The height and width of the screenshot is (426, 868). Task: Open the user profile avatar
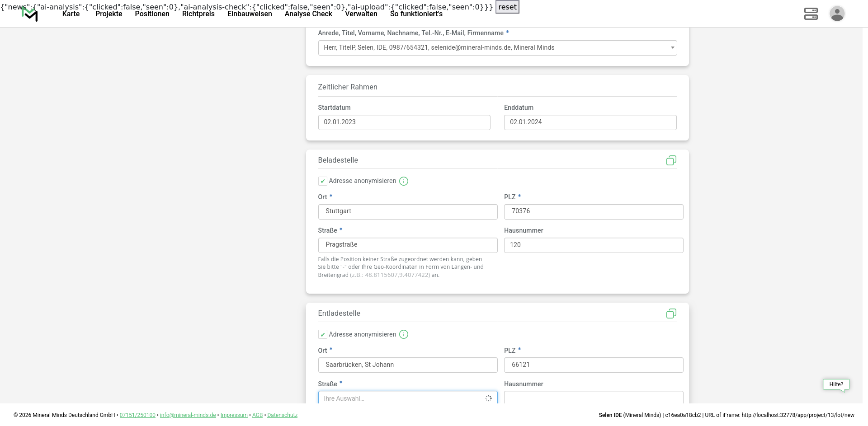(x=837, y=14)
